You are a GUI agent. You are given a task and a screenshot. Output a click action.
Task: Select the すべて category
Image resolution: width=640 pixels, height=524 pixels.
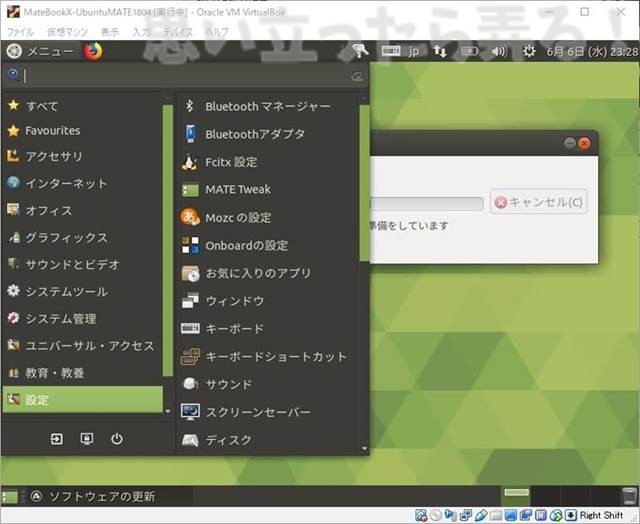pos(83,106)
